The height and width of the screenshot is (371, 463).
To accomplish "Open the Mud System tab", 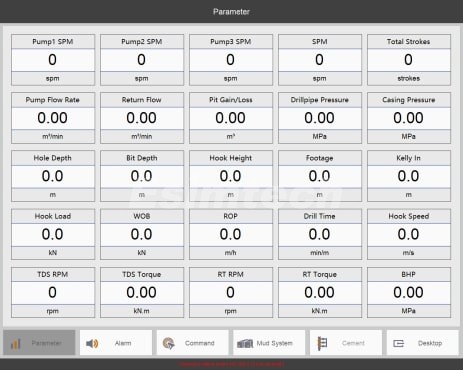I will 269,343.
